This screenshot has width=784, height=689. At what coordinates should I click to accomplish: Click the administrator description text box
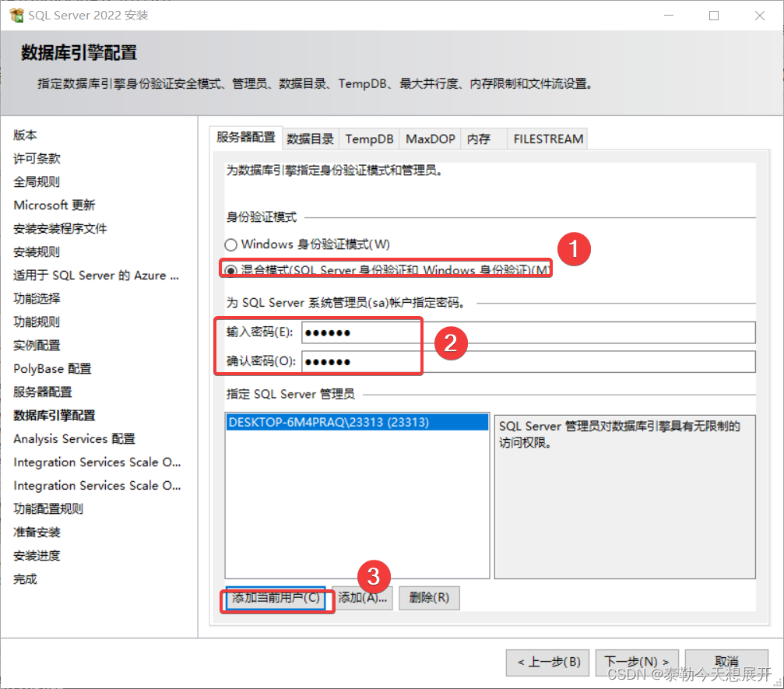[624, 497]
